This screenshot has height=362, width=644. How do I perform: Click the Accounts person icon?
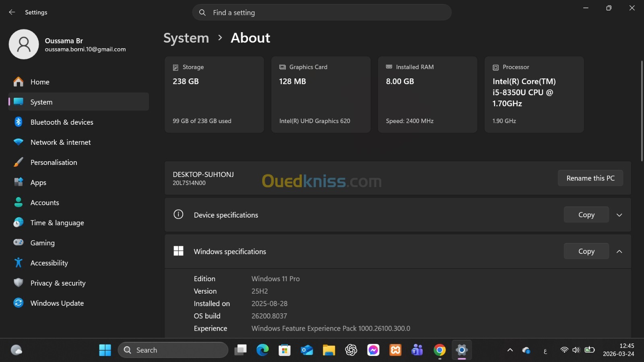coord(19,202)
